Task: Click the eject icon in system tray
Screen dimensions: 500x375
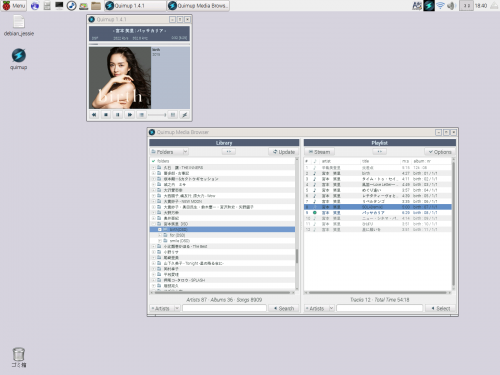Action: pos(494,6)
